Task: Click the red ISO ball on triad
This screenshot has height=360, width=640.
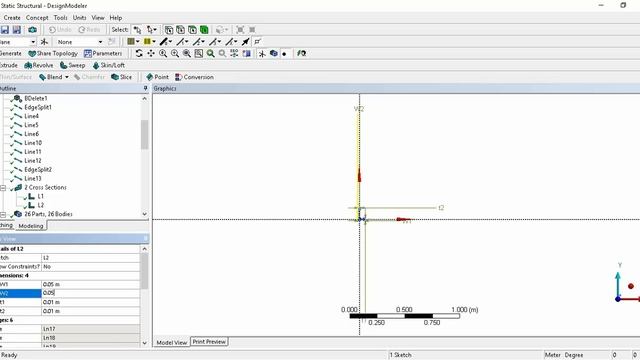Action: (631, 286)
